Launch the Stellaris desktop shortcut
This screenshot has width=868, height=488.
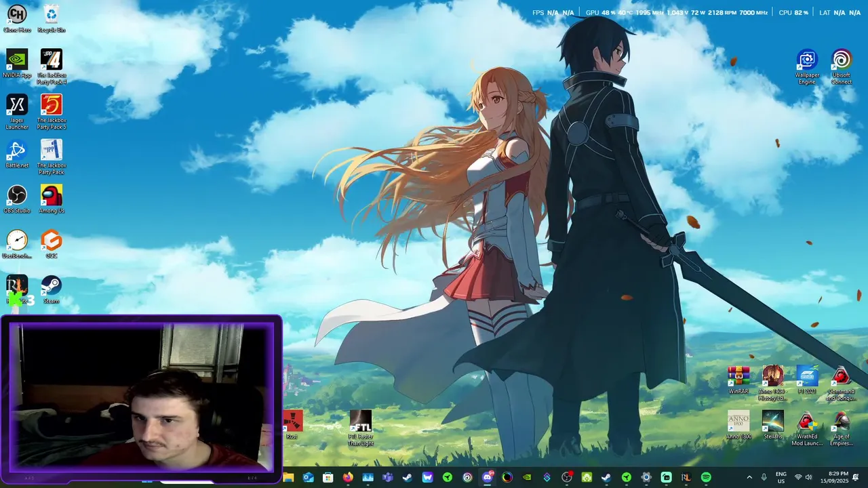(772, 425)
